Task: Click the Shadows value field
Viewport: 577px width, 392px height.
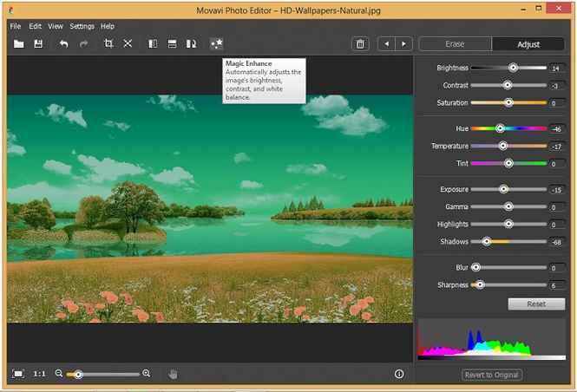Action: (554, 242)
